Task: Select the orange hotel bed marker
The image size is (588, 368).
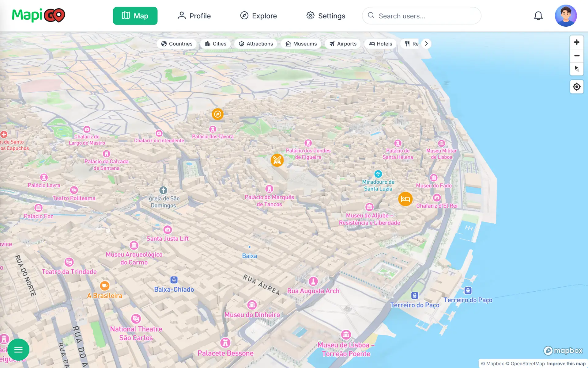Action: [x=405, y=199]
